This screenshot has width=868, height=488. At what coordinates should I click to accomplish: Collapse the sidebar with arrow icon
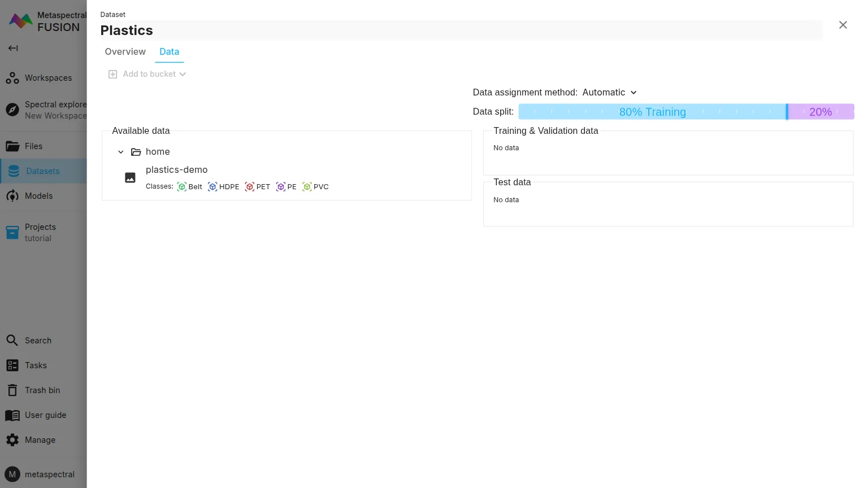[x=13, y=48]
